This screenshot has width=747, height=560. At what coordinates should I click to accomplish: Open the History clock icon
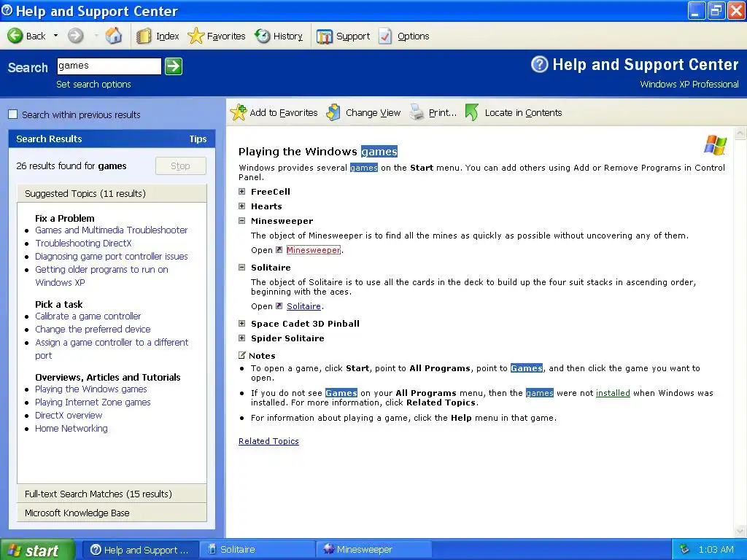[x=262, y=36]
